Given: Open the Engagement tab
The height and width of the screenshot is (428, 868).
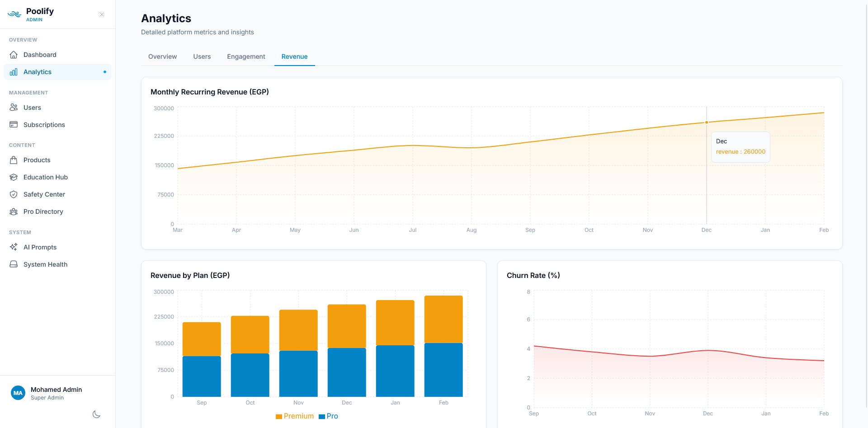Looking at the screenshot, I should pos(246,56).
